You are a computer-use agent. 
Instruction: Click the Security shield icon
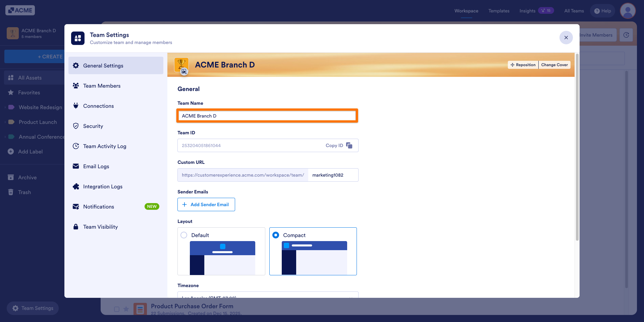coord(76,126)
